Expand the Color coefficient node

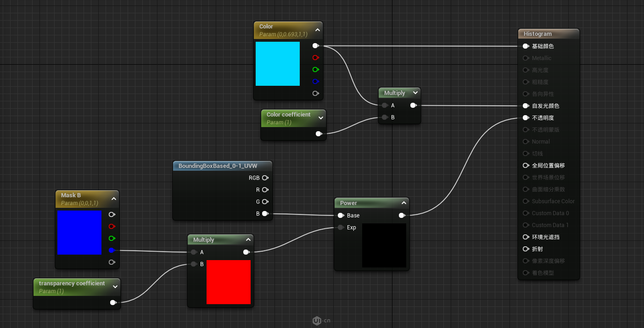pos(320,118)
